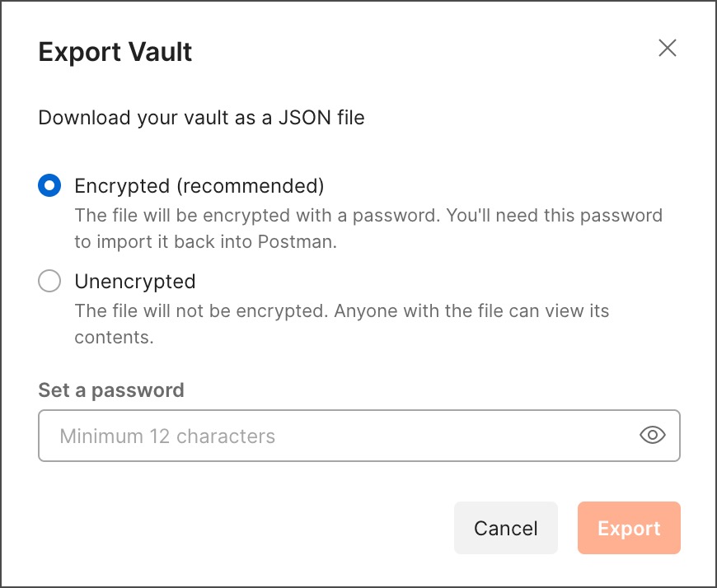
Task: Select the Encrypted (recommended) radio button
Action: (49, 185)
